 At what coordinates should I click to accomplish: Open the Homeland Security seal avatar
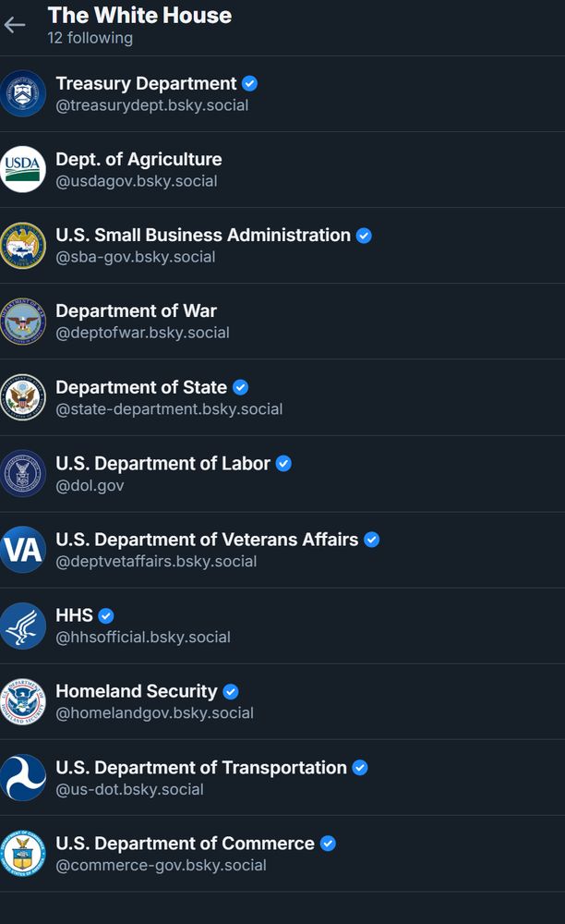click(23, 701)
